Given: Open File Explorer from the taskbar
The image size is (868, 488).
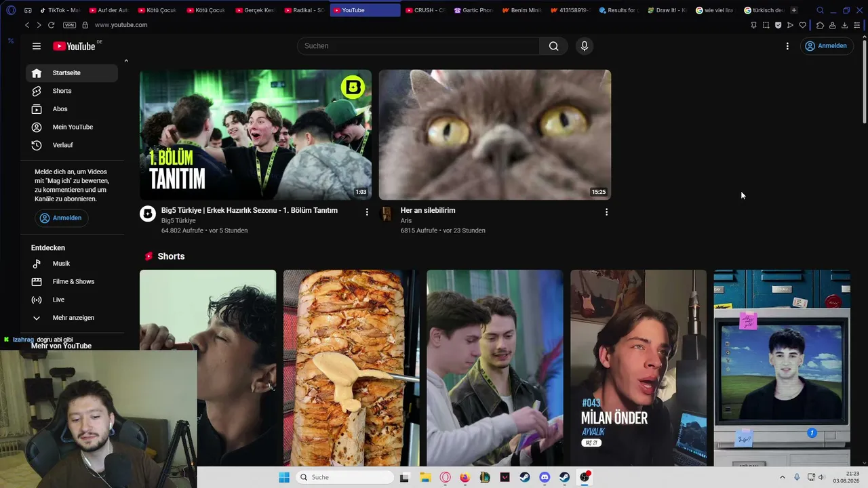Looking at the screenshot, I should (425, 477).
